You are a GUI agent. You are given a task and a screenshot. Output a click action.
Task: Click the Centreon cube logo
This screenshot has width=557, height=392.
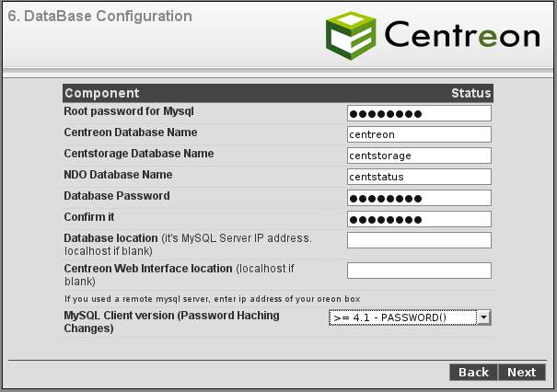[351, 36]
